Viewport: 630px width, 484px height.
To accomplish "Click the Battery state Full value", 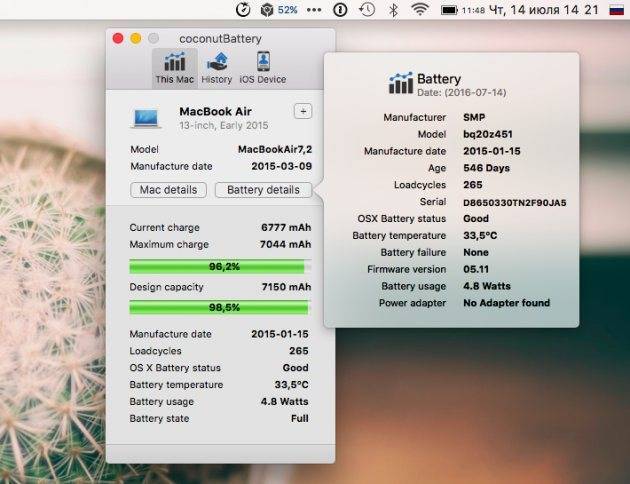I will [x=300, y=419].
